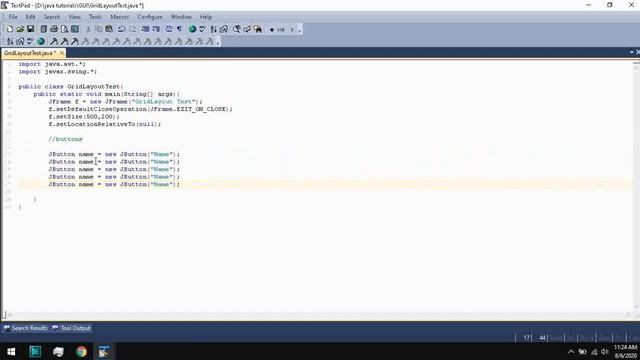Open the Search menu
The width and height of the screenshot is (640, 360).
52,17
